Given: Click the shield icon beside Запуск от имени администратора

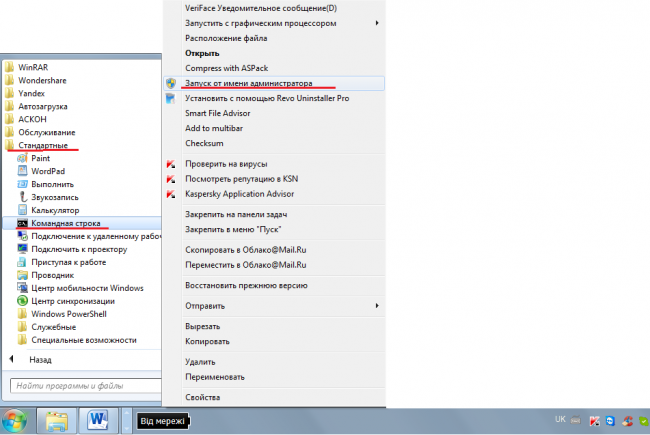Looking at the screenshot, I should tap(171, 84).
